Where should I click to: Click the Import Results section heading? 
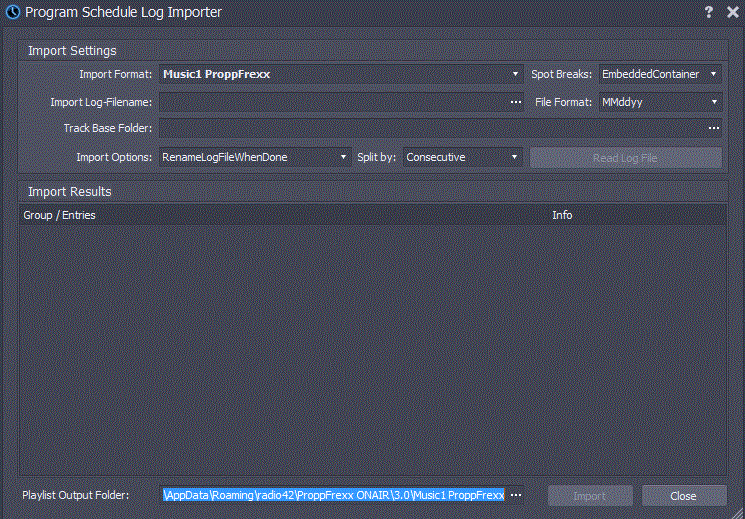70,192
